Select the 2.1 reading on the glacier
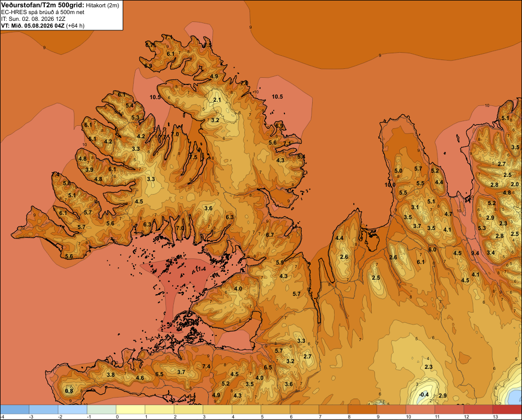 [x=217, y=100]
